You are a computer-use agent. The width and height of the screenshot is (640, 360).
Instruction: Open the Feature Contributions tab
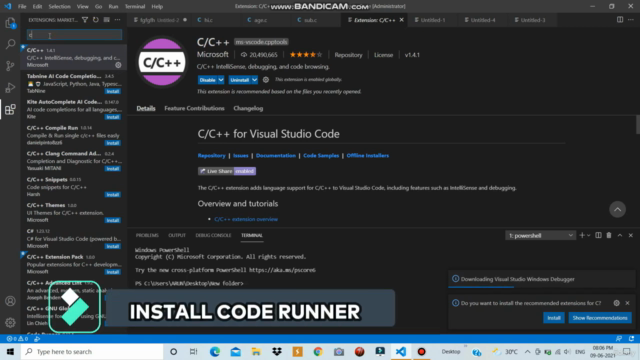click(194, 108)
